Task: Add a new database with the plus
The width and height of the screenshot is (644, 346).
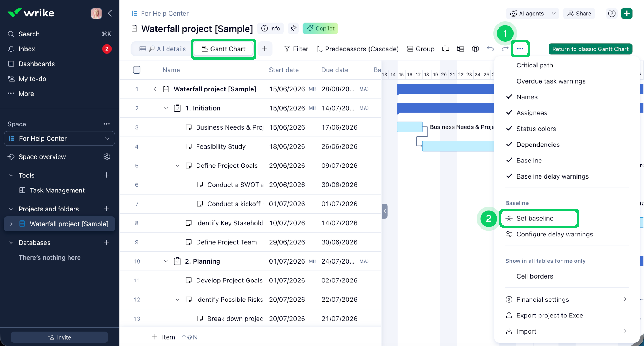Action: pos(106,242)
